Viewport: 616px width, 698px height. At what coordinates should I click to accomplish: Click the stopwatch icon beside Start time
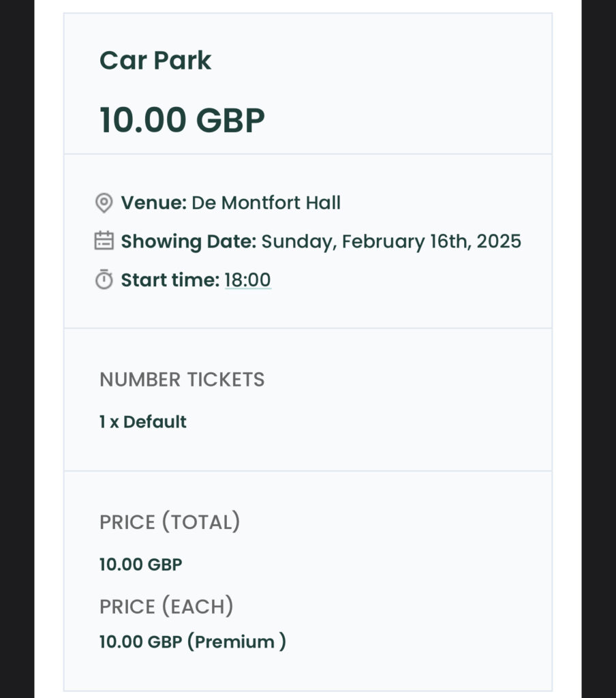click(x=104, y=280)
